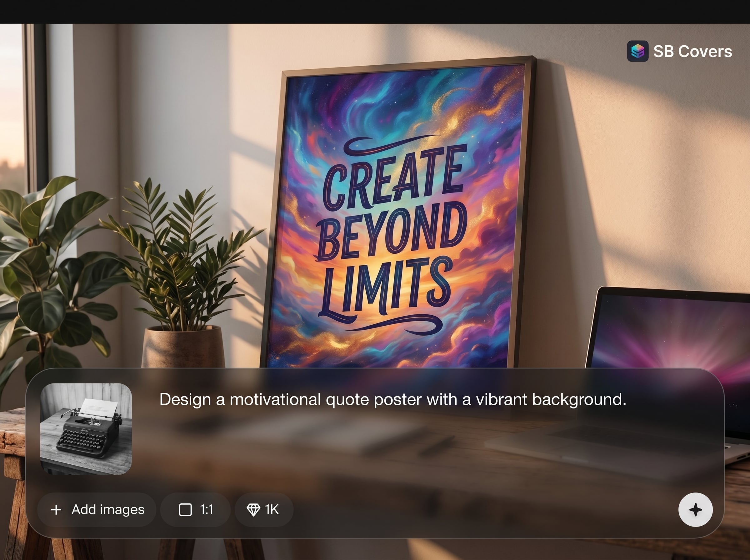Select the typewriter reference image thumbnail
Screen dimensions: 750x560
86,429
